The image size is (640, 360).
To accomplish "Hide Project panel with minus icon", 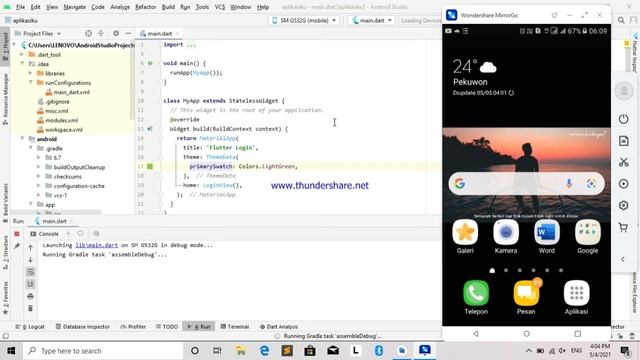I will (x=128, y=33).
